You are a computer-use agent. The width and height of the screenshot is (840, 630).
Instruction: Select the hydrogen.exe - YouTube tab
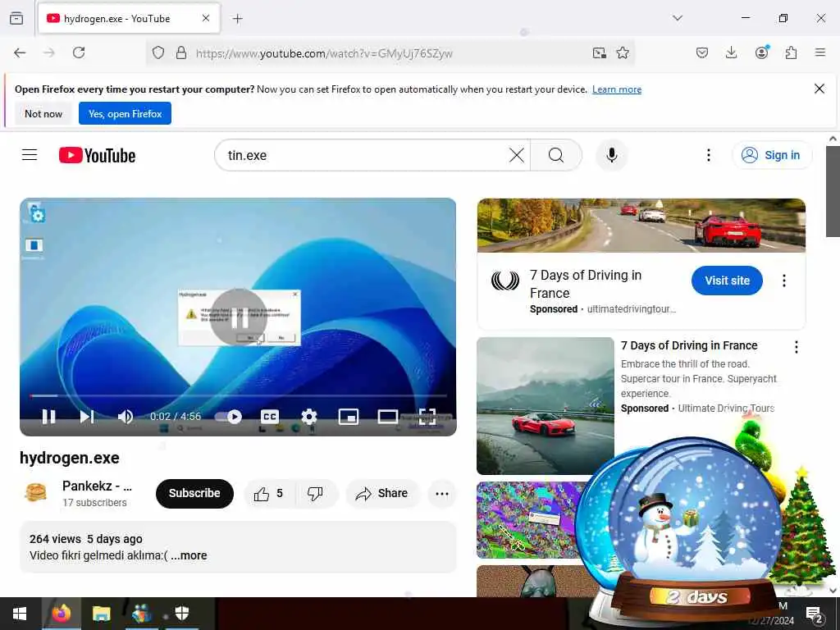click(129, 18)
